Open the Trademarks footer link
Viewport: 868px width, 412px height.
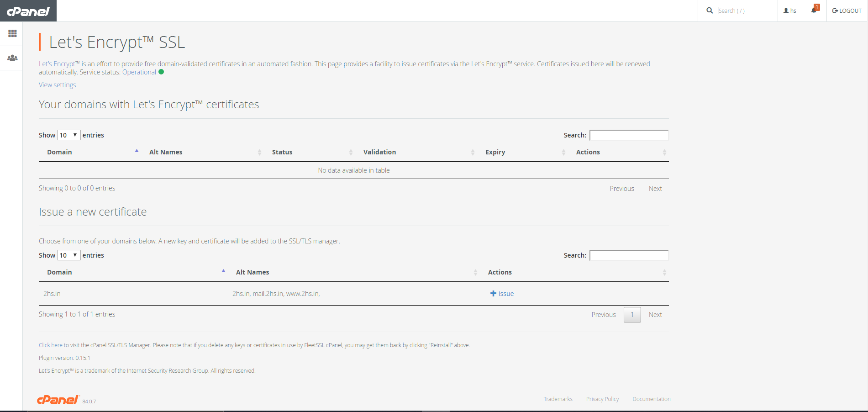point(558,399)
